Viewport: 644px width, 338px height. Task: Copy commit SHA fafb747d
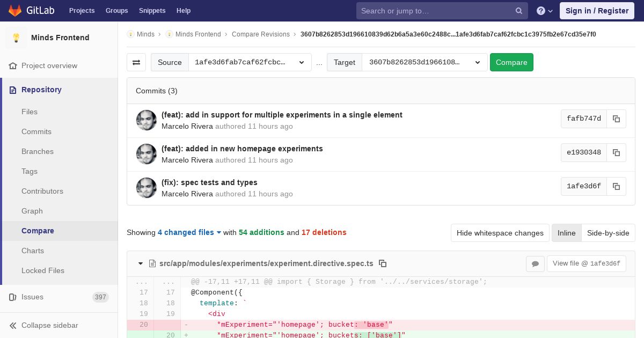616,119
